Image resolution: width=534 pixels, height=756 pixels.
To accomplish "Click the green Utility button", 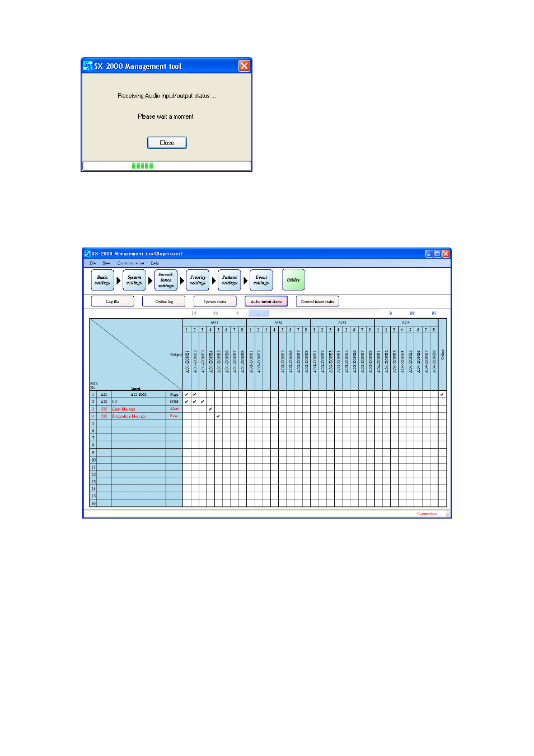I will click(x=293, y=280).
